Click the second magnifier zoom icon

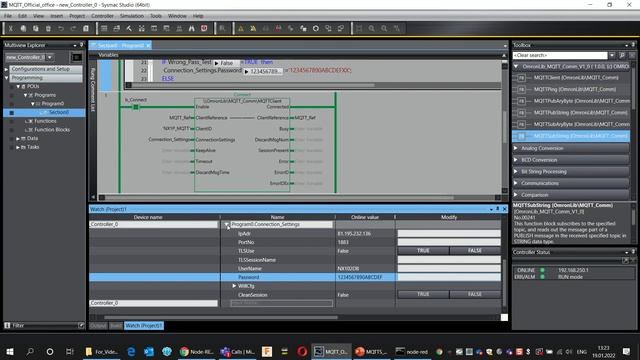pos(384,29)
